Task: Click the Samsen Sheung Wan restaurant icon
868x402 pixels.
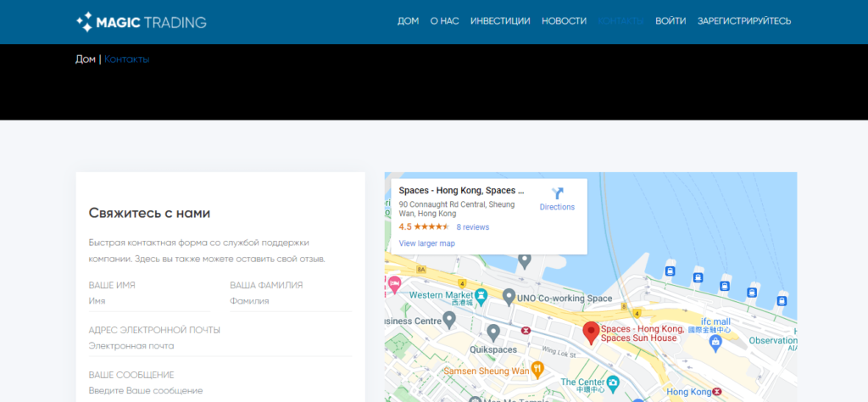Action: click(x=537, y=368)
